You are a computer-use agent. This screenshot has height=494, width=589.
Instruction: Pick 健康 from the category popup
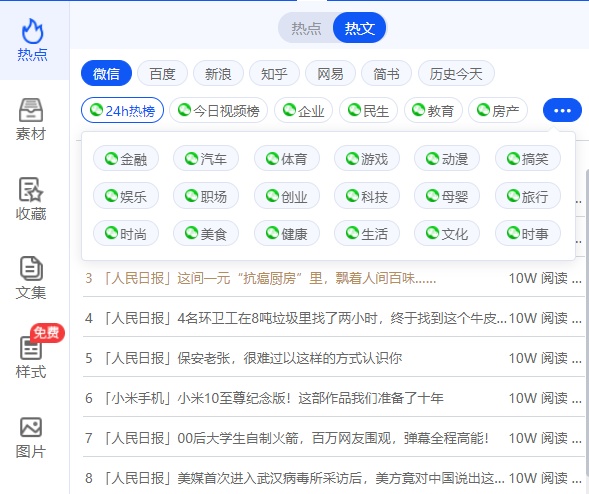click(287, 233)
